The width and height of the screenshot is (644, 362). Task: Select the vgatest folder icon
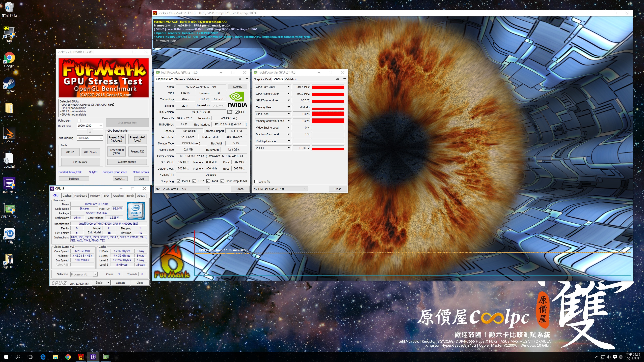(9, 110)
